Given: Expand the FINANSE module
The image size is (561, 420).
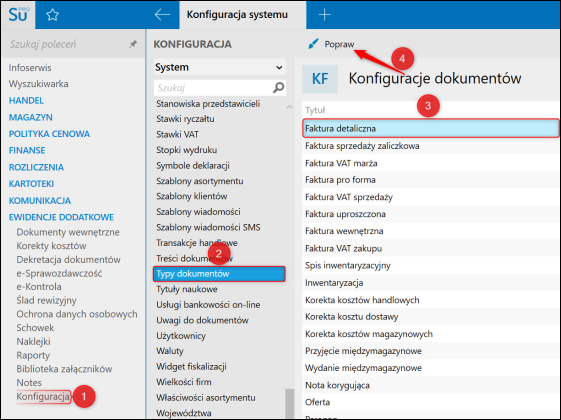Looking at the screenshot, I should point(27,150).
